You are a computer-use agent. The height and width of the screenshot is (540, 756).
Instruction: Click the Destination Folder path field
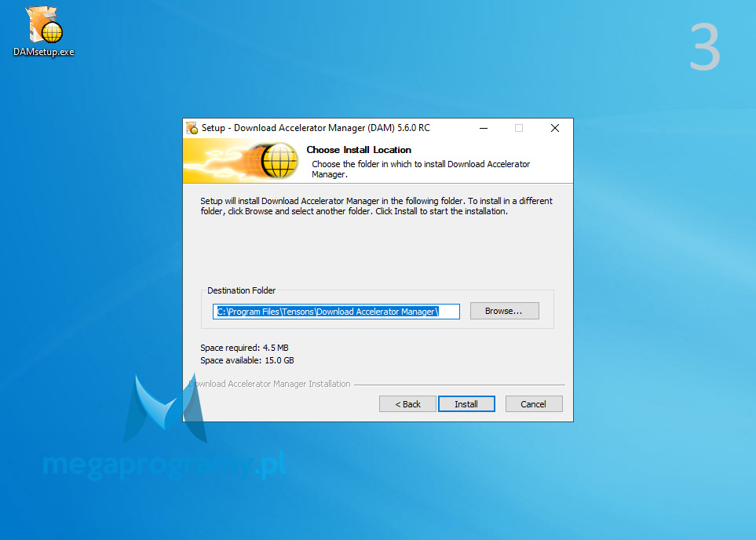[336, 312]
